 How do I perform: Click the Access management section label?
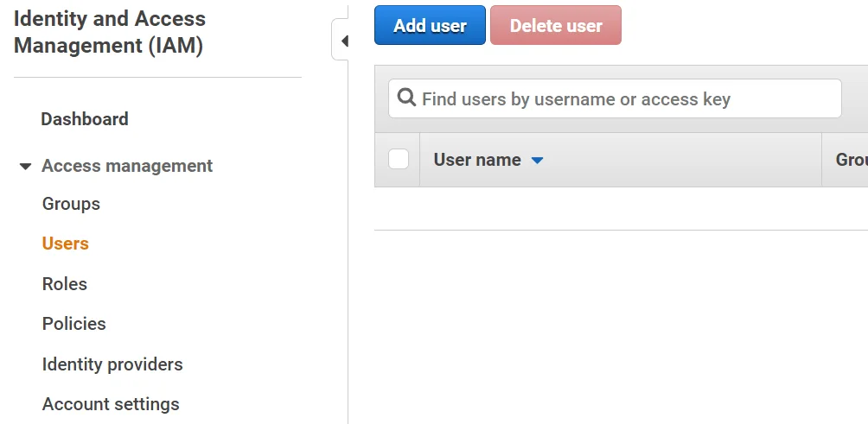click(127, 166)
